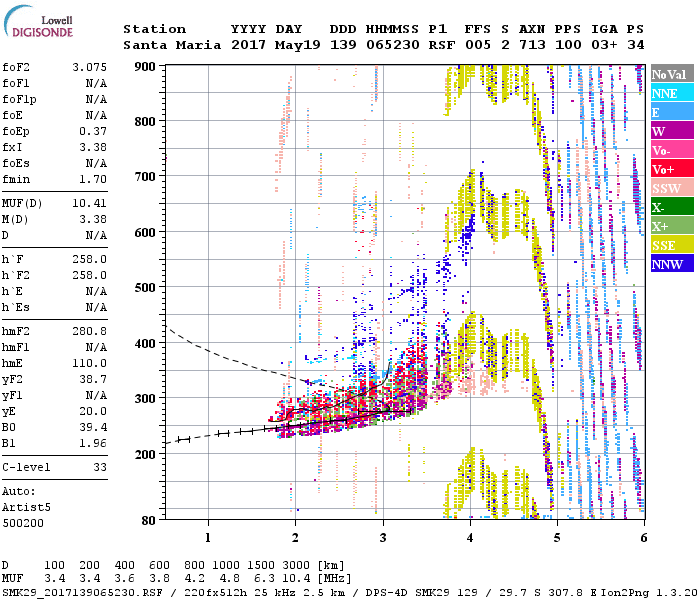
Task: Select the hmF2 value 280.8
Action: 89,332
